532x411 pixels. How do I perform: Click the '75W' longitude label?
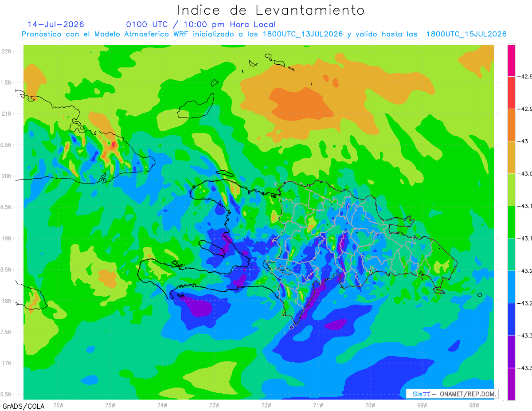110,405
